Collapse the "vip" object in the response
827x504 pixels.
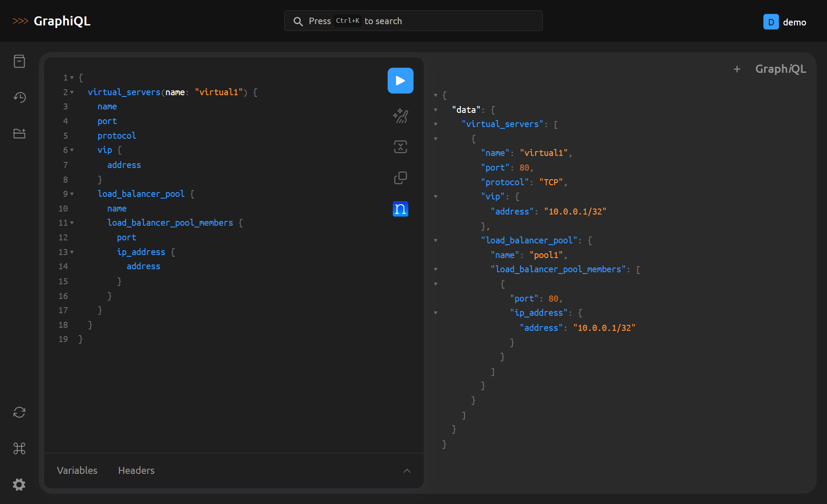[x=435, y=196]
